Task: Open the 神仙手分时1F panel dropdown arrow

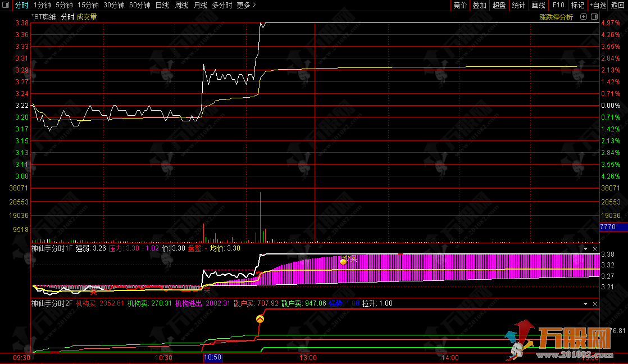Action: (x=585, y=248)
